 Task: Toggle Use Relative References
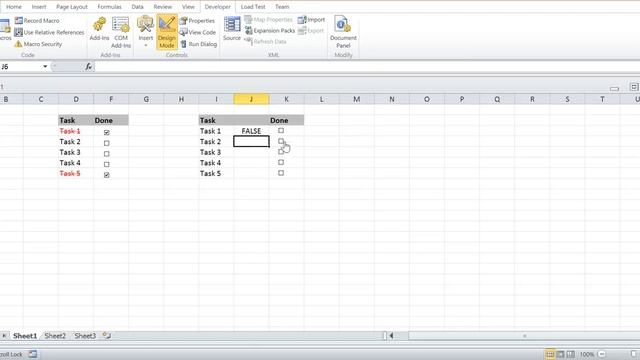49,32
